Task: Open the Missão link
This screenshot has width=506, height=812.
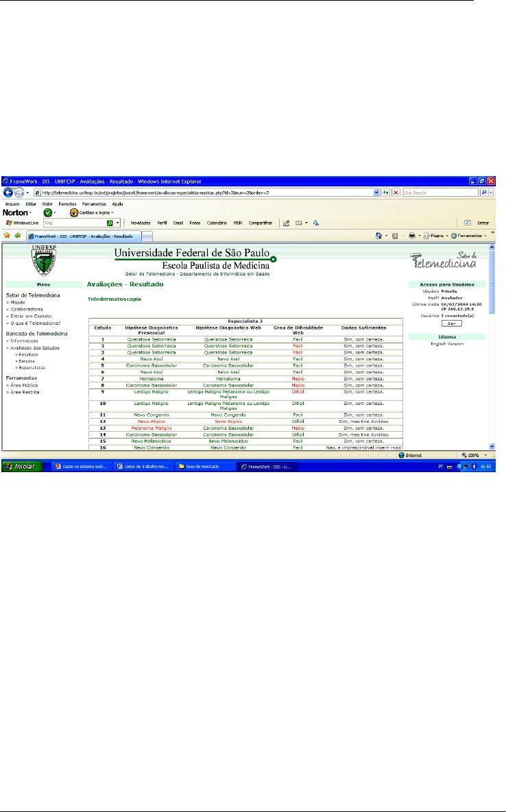Action: tap(18, 302)
